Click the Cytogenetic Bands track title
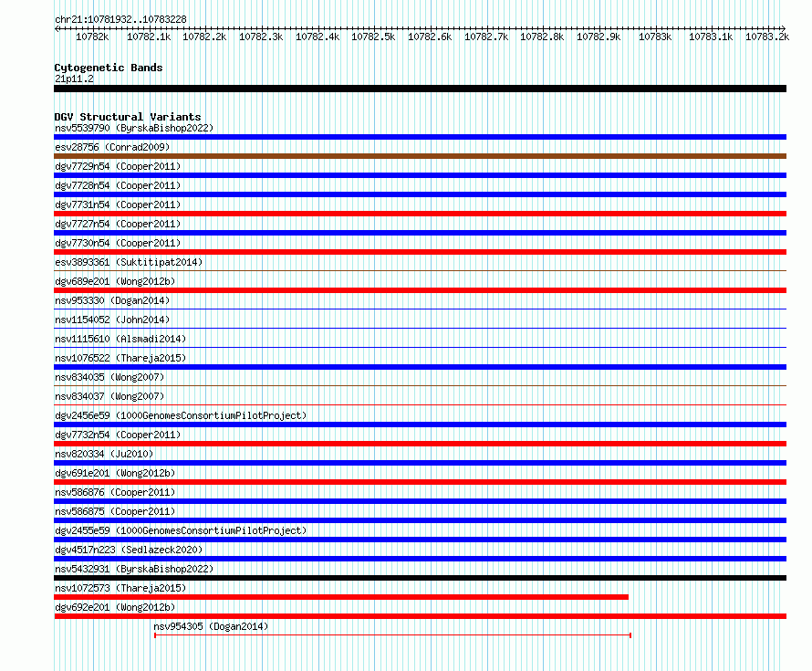Viewport: 812px width, 671px height. pyautogui.click(x=109, y=68)
